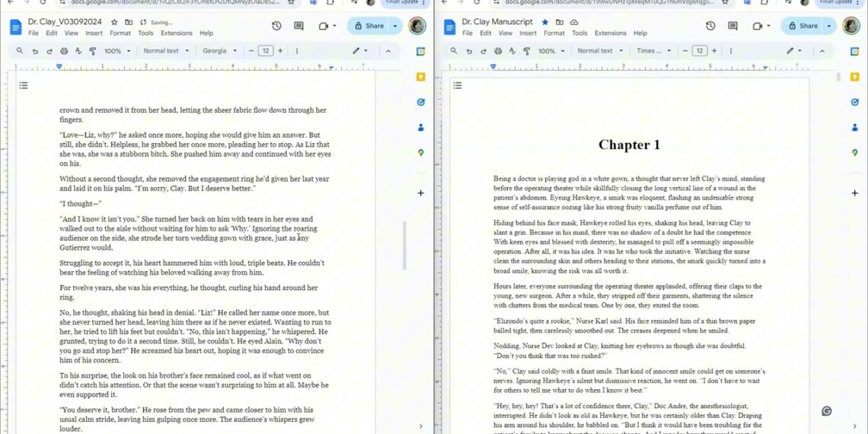Viewport: 868px width, 434px height.
Task: Print the Dr. Clay Manuscript document
Action: pyautogui.click(x=498, y=51)
